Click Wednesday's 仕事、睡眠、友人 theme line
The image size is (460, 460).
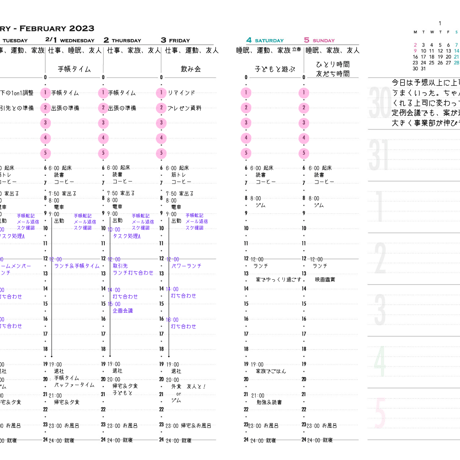click(75, 50)
